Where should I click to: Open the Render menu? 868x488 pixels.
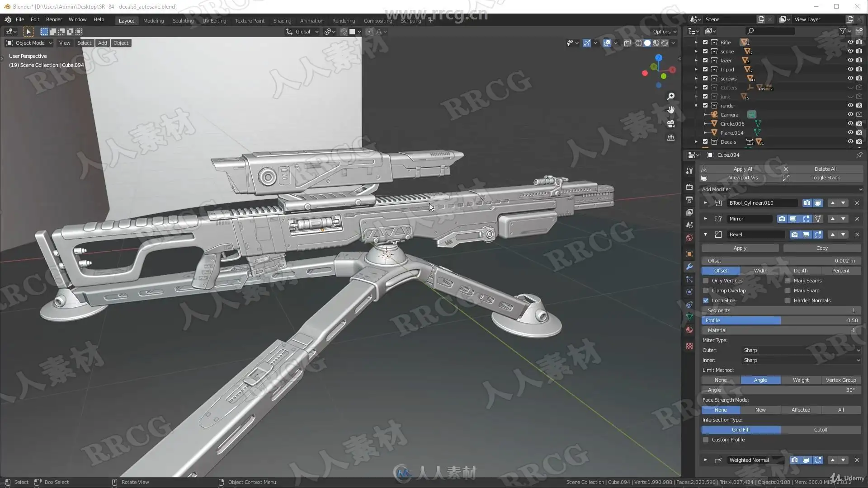coord(54,19)
